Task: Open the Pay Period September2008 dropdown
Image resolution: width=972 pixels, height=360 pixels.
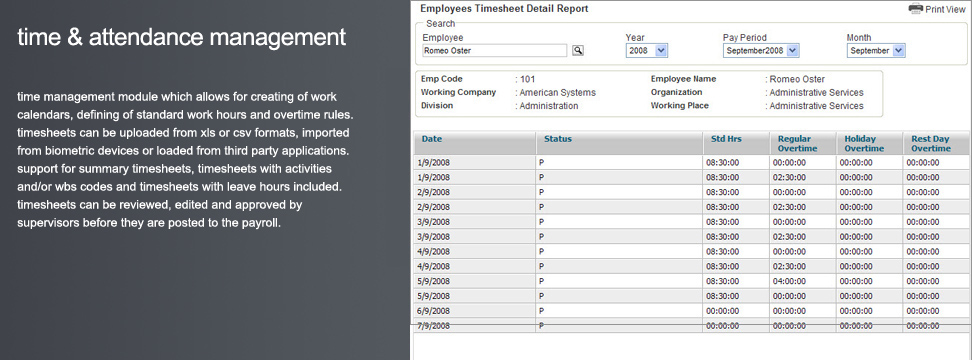Action: [x=761, y=51]
